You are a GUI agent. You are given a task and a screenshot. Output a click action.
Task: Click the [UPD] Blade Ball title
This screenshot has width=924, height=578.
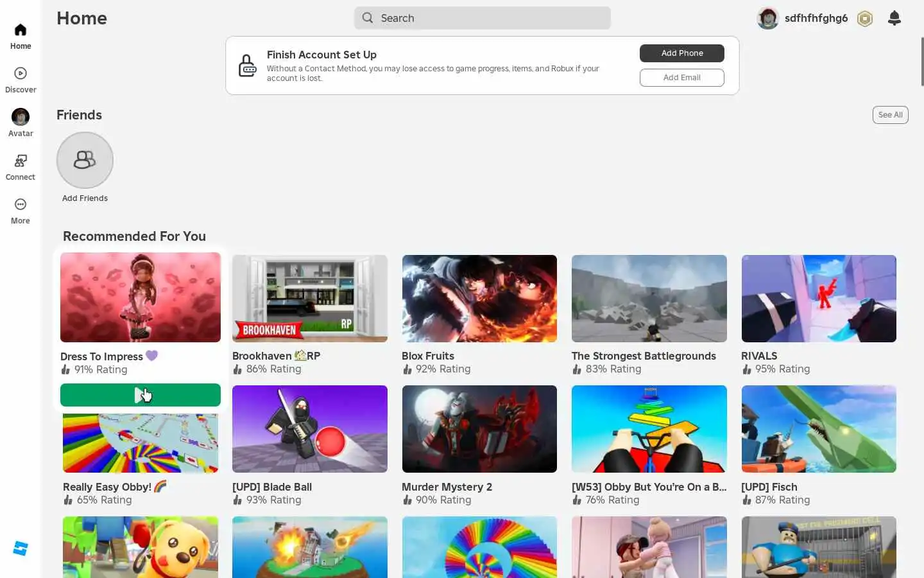272,487
